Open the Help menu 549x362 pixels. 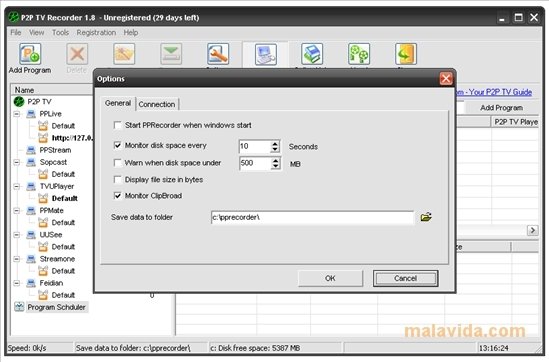(131, 33)
